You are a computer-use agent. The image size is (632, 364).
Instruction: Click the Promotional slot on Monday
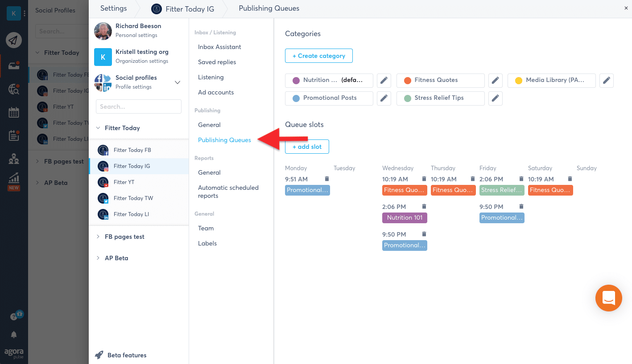pos(307,190)
